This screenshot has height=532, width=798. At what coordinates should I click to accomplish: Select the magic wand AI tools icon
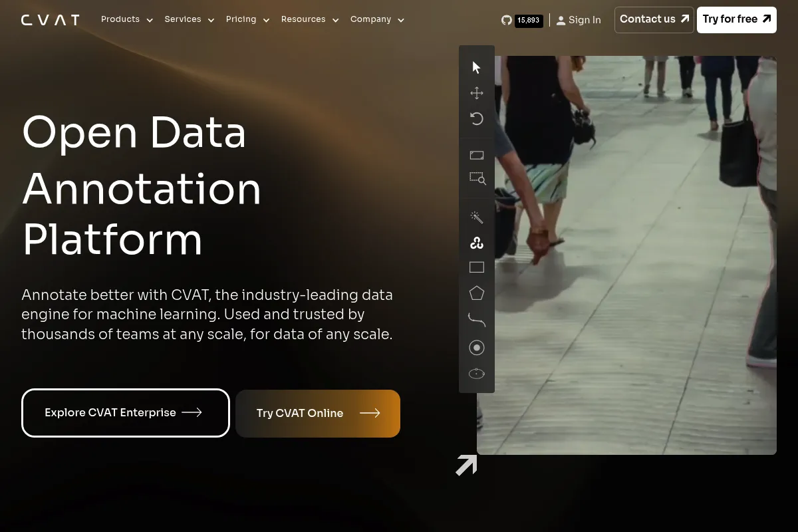point(476,217)
